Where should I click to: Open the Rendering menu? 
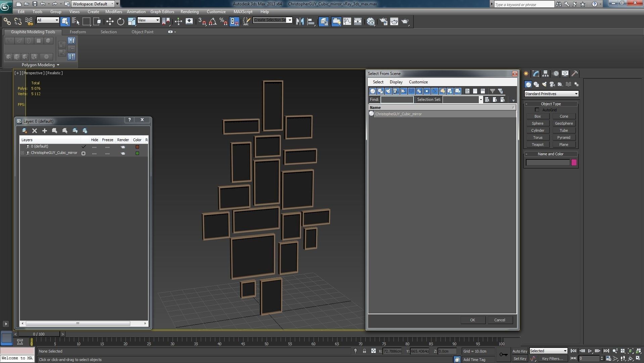(x=189, y=12)
